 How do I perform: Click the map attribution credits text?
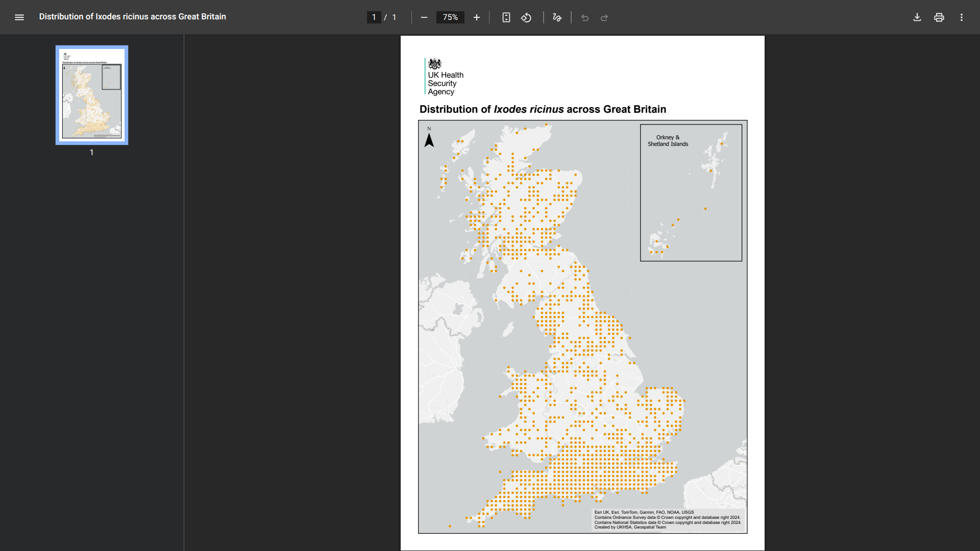tap(668, 520)
